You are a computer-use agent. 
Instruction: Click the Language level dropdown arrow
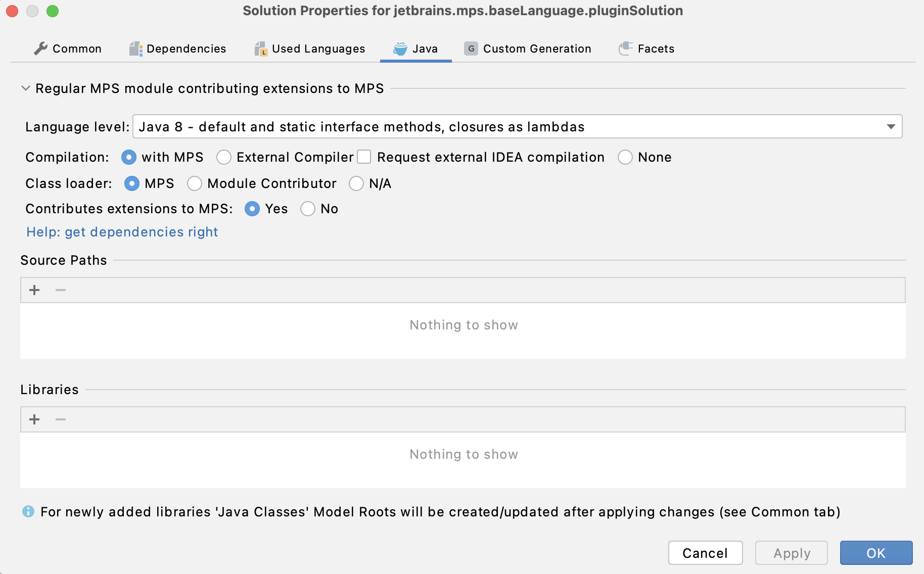(x=891, y=127)
